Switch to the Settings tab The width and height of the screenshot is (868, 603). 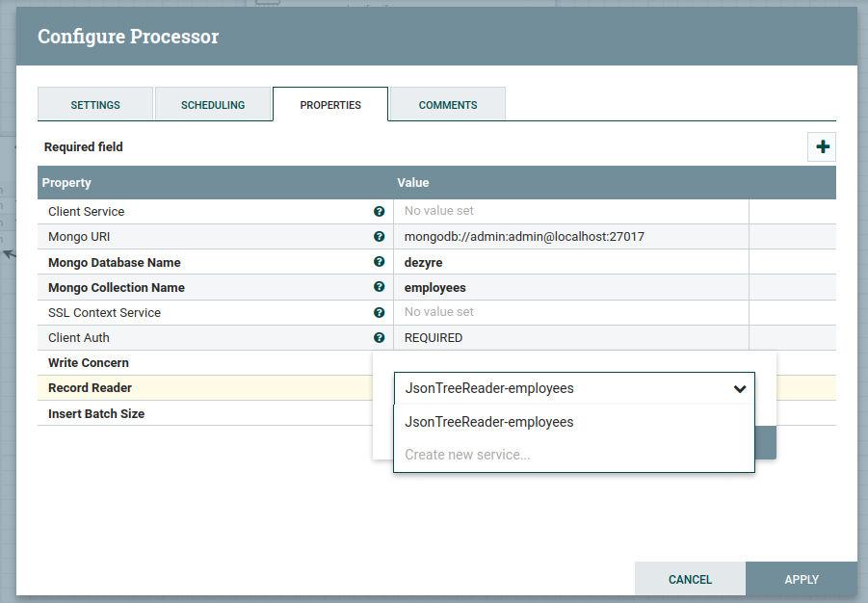click(x=95, y=105)
